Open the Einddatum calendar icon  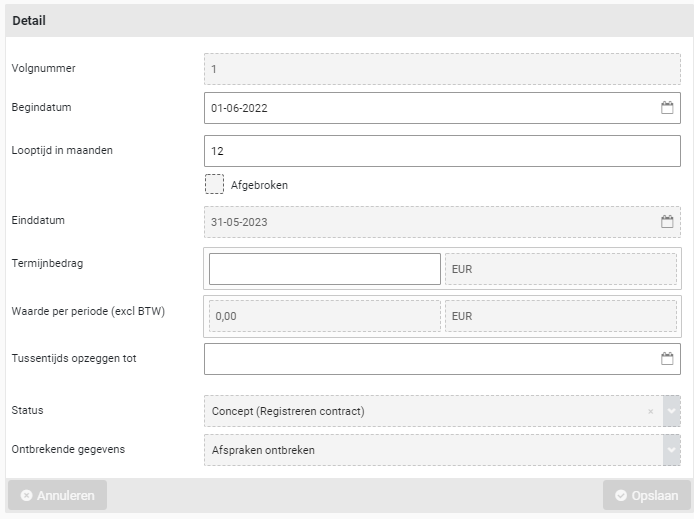(x=667, y=222)
